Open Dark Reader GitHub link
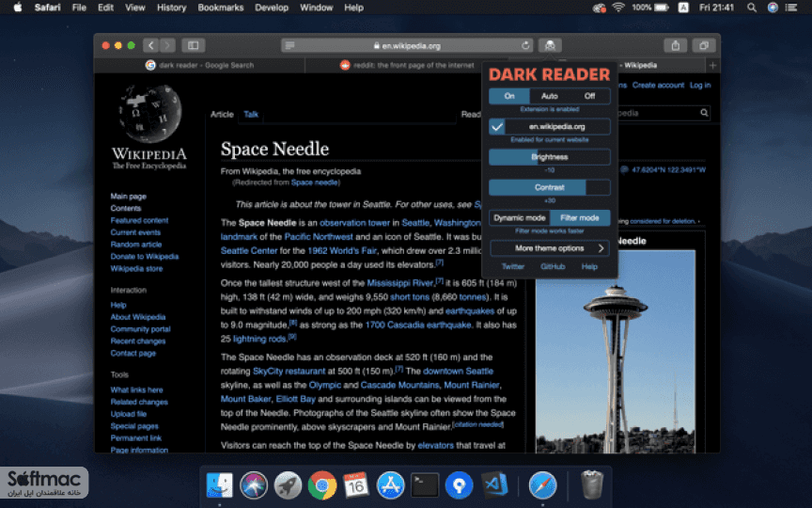Screen dimensions: 812x508 pyautogui.click(x=553, y=266)
